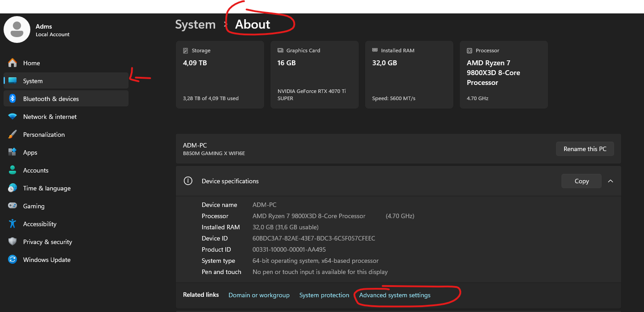Click the Device specifications info icon

click(188, 181)
